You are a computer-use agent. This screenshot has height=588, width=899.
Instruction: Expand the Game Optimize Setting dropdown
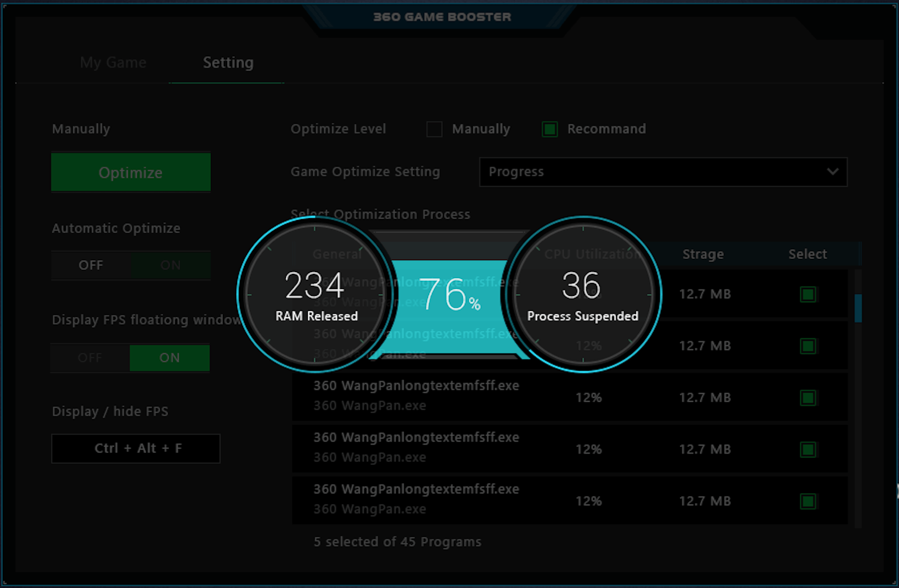838,171
